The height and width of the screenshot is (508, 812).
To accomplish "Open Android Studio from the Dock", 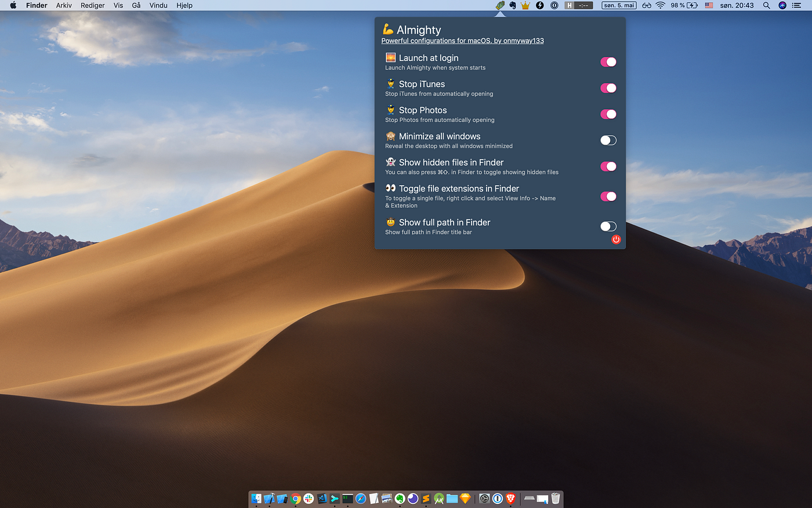I will coord(439,498).
